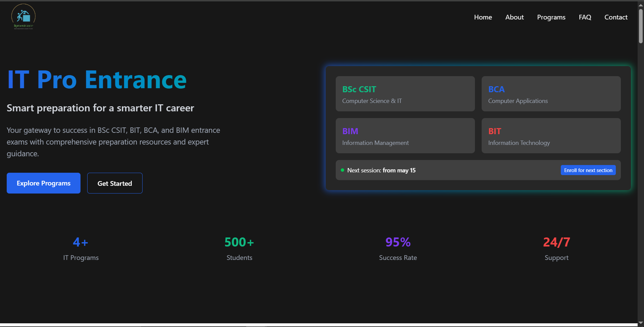Open the Programs menu item
The height and width of the screenshot is (327, 644).
(x=551, y=17)
